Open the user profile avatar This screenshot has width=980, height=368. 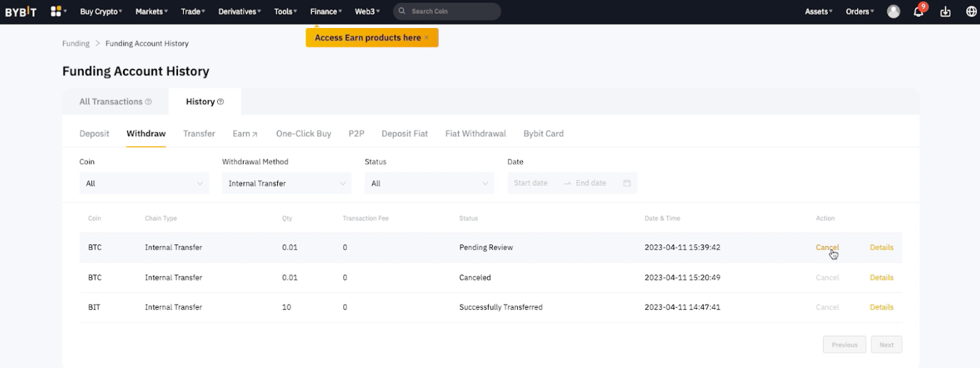pyautogui.click(x=893, y=12)
